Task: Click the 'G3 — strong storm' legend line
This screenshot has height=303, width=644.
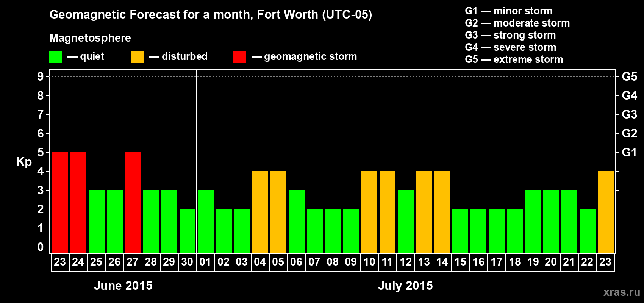Action: [x=510, y=35]
